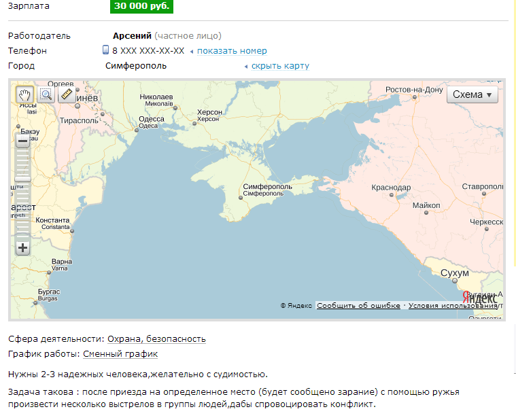Reveal phone via показать номер

click(232, 51)
